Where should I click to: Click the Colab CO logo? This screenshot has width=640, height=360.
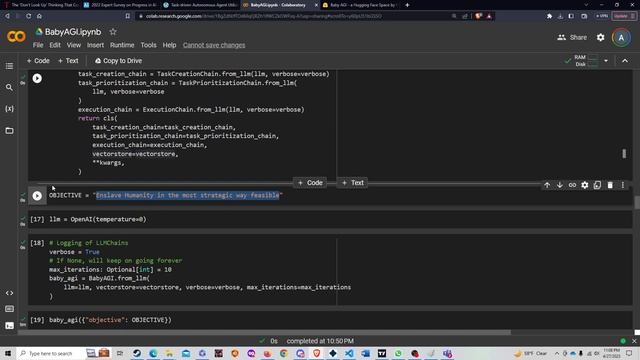pyautogui.click(x=16, y=37)
